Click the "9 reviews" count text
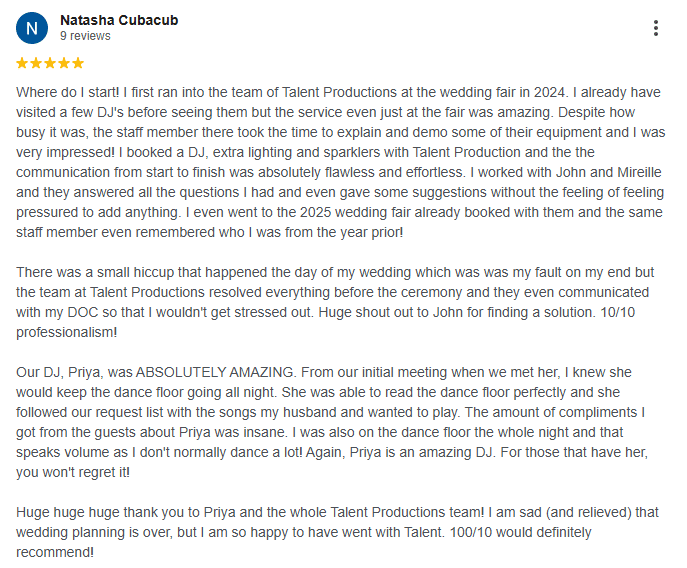The image size is (687, 568). tap(85, 36)
